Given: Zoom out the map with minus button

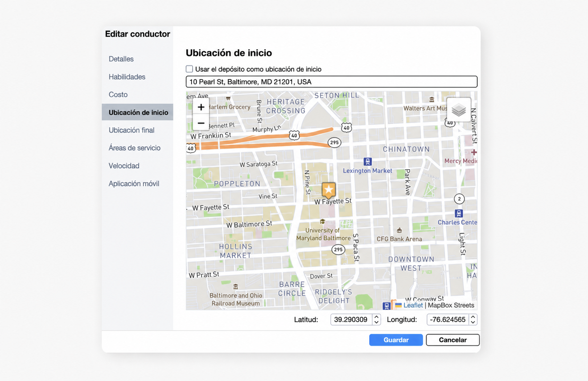Looking at the screenshot, I should point(201,123).
